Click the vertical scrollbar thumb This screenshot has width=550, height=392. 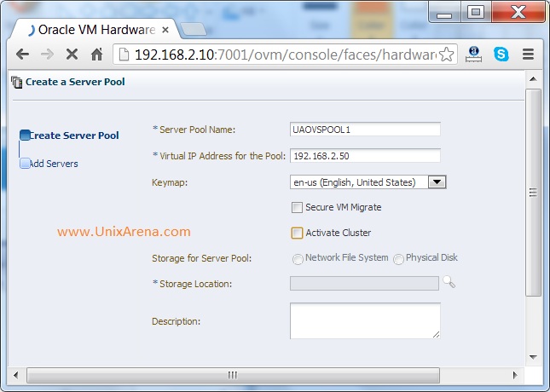[x=533, y=192]
